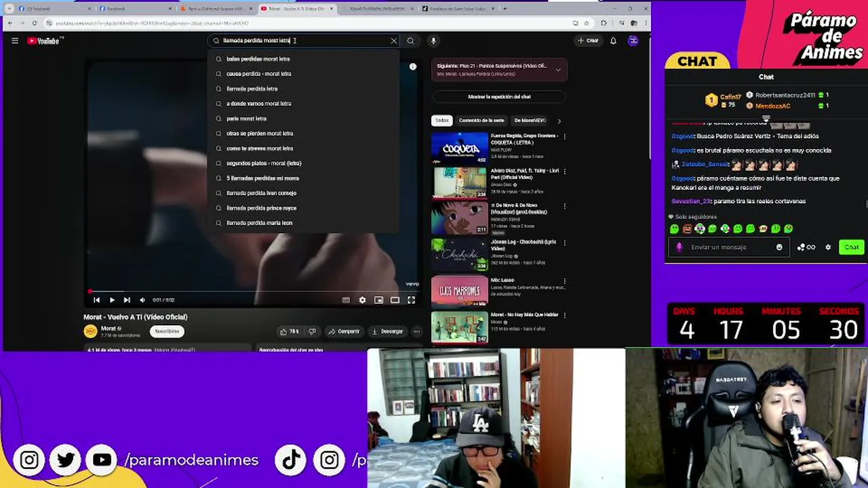Go back in the browser

(x=9, y=23)
